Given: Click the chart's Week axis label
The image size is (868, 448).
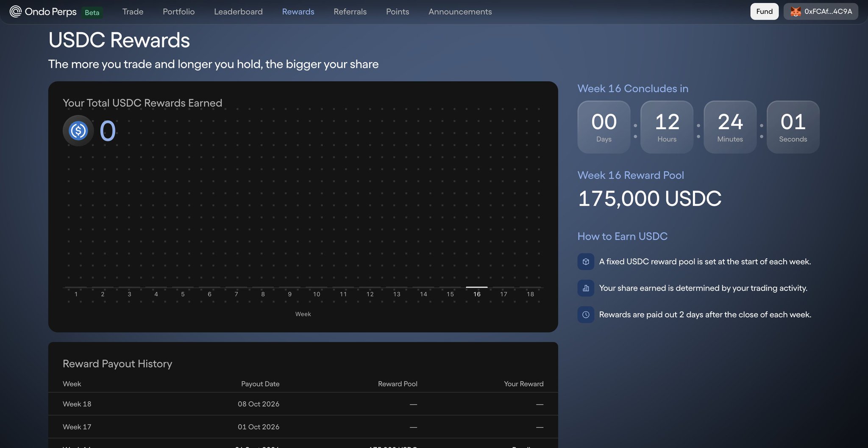Looking at the screenshot, I should click(x=303, y=314).
